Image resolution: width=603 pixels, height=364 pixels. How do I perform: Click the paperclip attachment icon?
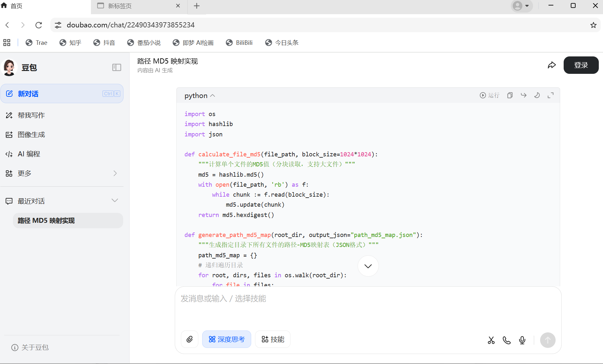pyautogui.click(x=190, y=339)
